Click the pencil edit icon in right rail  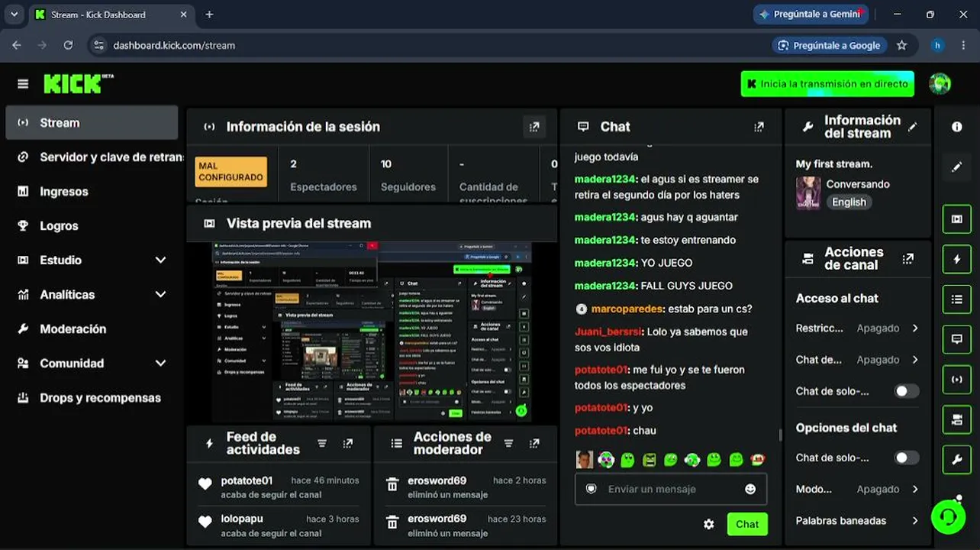point(957,167)
